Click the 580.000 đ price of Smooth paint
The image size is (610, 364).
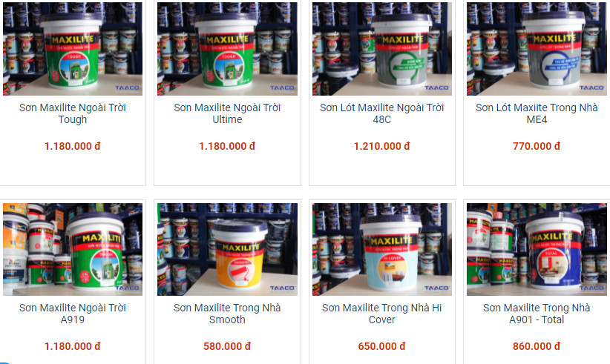coord(227,346)
